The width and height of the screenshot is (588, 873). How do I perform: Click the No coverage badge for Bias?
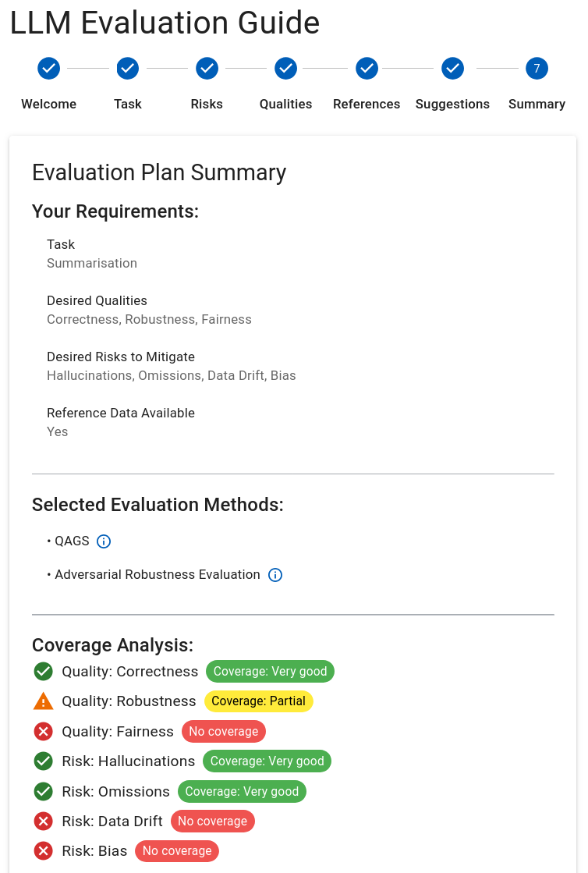point(177,851)
